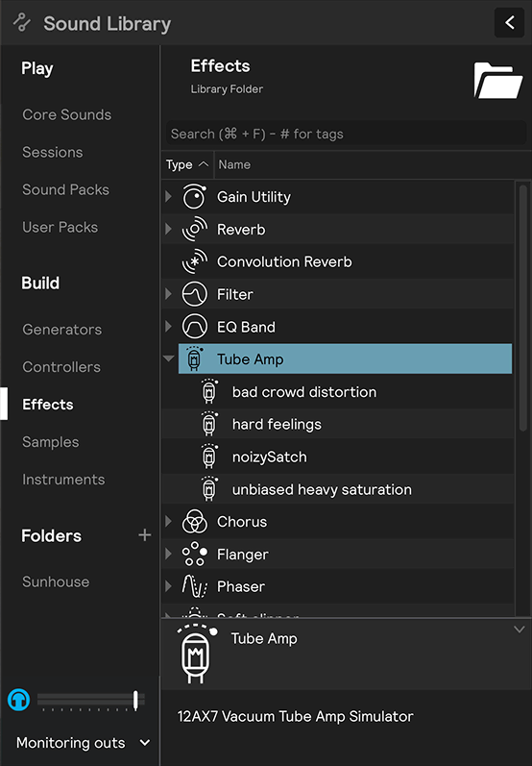Select the hard feelings preset name
The height and width of the screenshot is (766, 532).
[x=277, y=425]
